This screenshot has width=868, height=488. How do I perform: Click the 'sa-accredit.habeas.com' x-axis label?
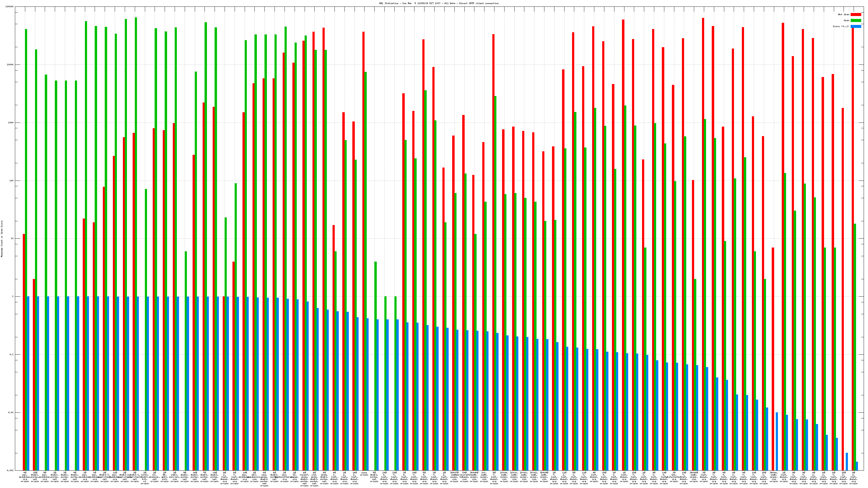[x=464, y=477]
